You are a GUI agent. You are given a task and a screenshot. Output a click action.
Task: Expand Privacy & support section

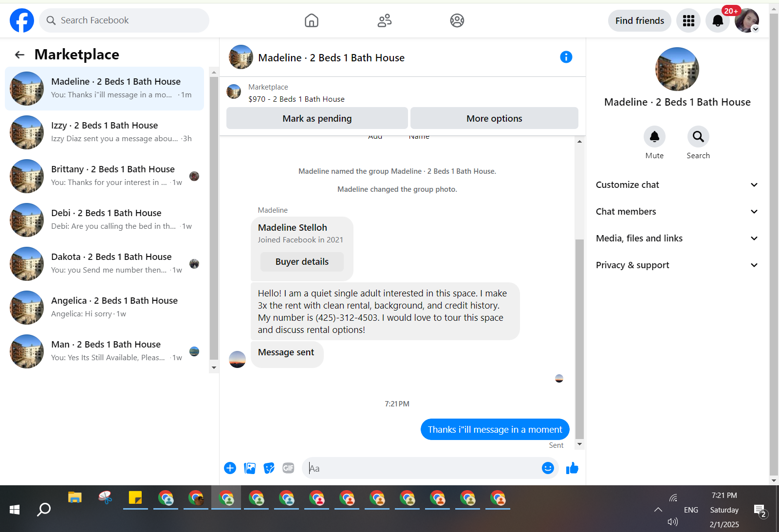677,265
